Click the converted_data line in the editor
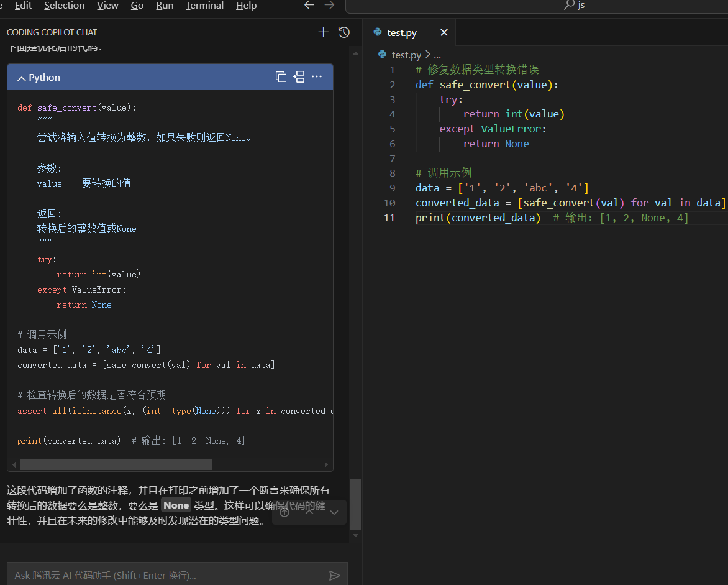This screenshot has height=585, width=728. pyautogui.click(x=570, y=203)
